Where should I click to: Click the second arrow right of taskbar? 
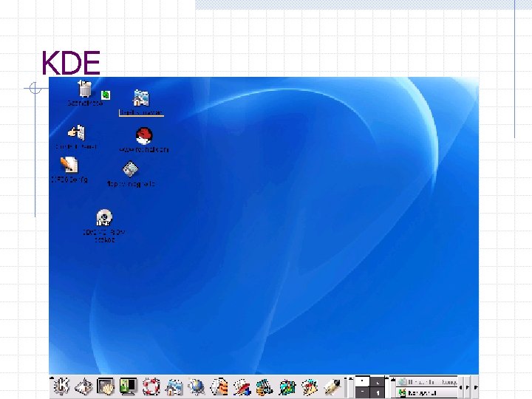pyautogui.click(x=468, y=386)
